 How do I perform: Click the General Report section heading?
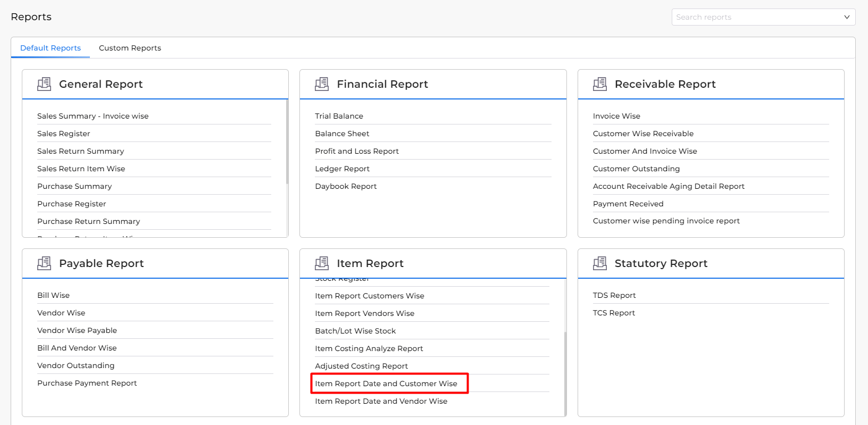click(x=101, y=84)
